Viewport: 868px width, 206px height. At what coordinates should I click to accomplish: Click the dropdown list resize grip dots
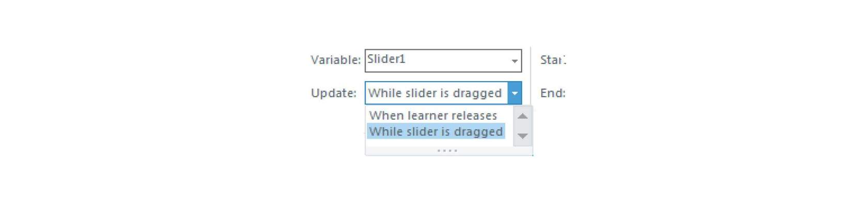447,151
